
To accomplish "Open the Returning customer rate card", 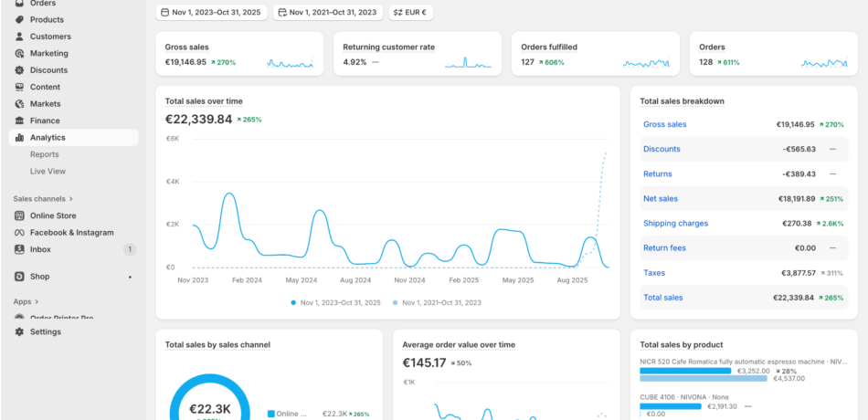I will tap(417, 54).
